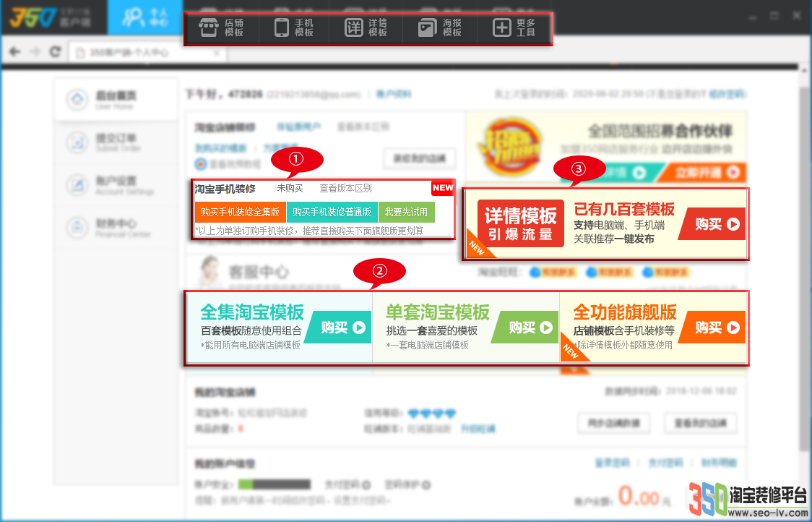Click the 查看我的店铺 button
The image size is (812, 522).
701,424
